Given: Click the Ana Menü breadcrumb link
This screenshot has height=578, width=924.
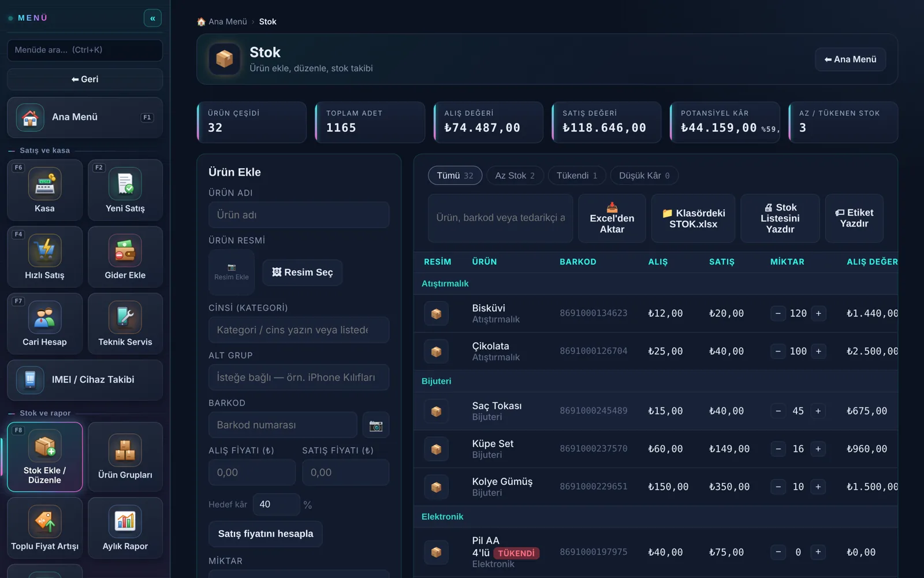Looking at the screenshot, I should click(x=228, y=21).
